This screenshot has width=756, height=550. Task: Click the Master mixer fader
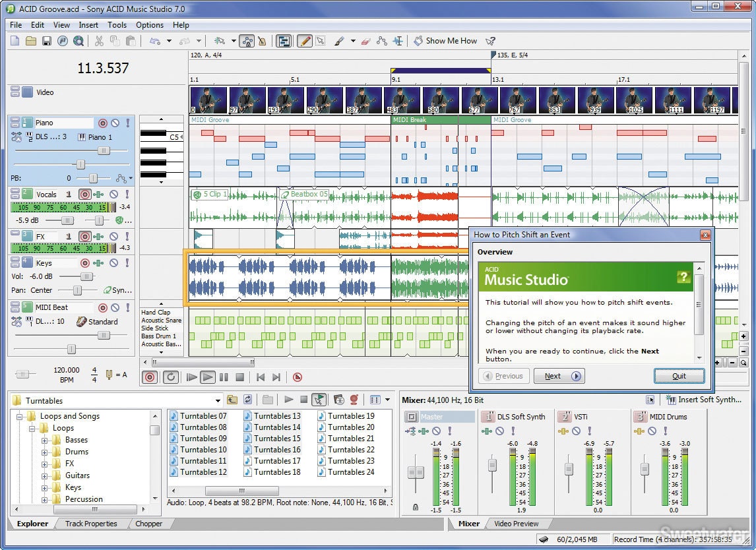click(x=416, y=472)
